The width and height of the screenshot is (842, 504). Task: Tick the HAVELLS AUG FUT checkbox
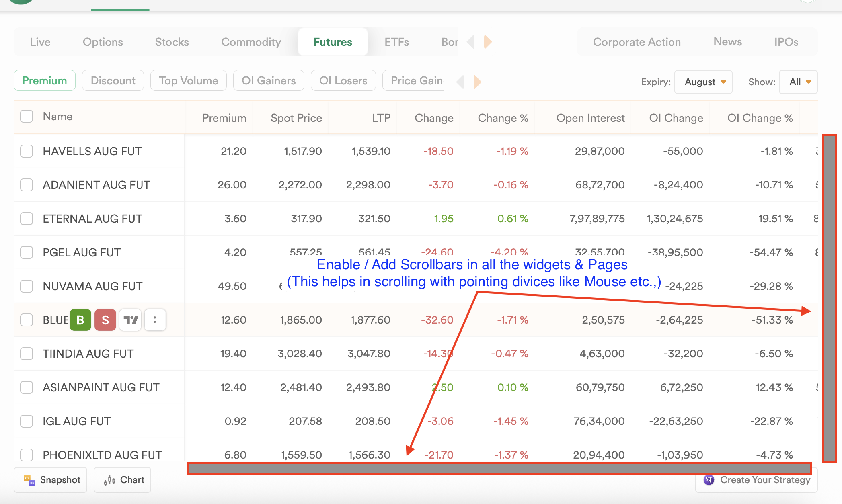click(x=27, y=151)
